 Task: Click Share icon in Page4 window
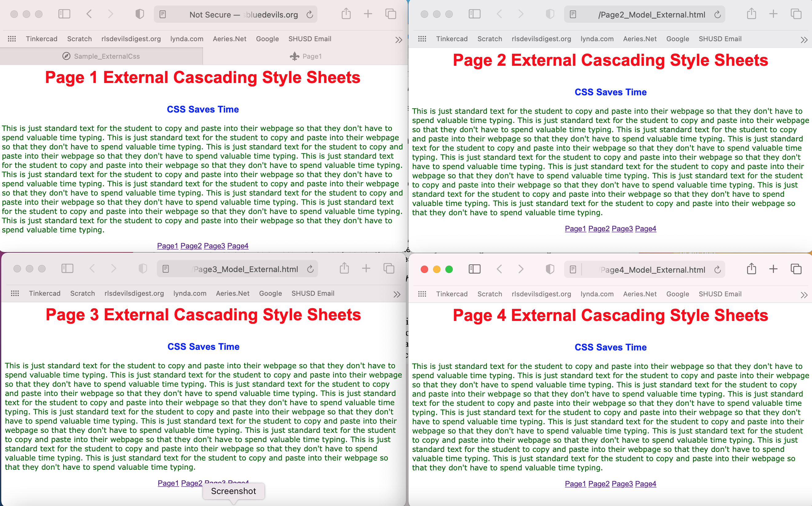tap(751, 269)
